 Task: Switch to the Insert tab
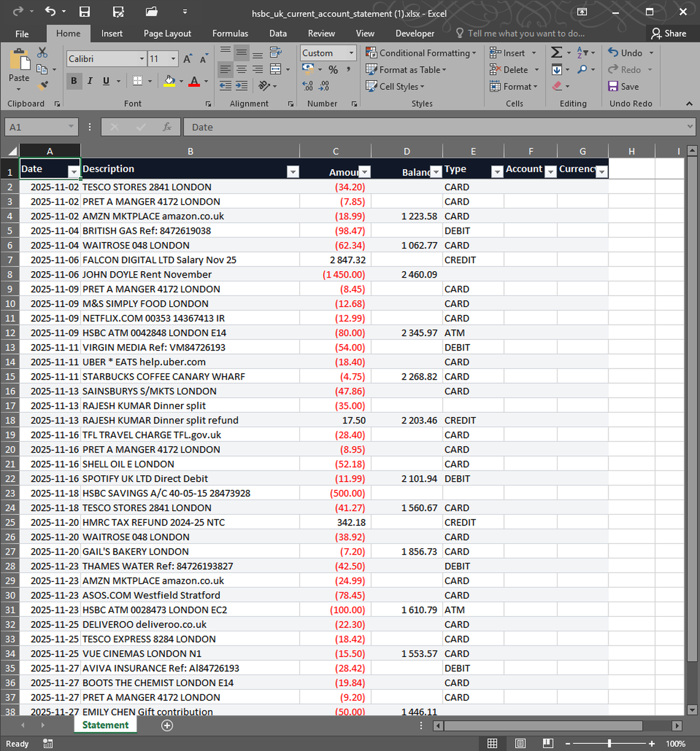112,33
